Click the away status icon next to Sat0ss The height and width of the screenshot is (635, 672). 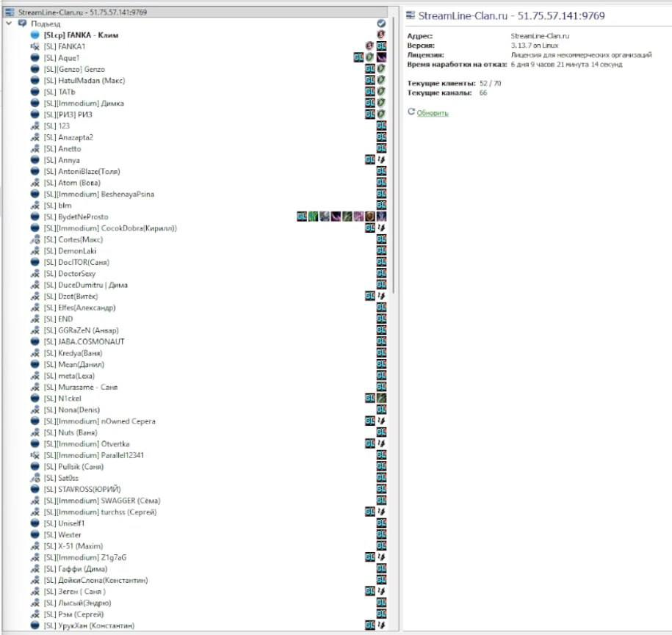coord(35,478)
